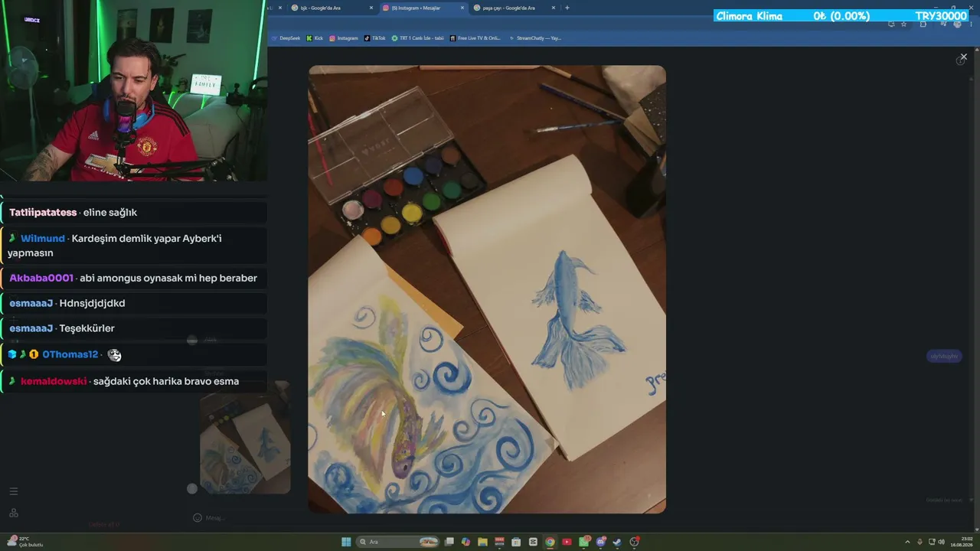Screen dimensions: 980x551
Task: Close the Instagram Mesajlar tab
Action: (x=462, y=8)
